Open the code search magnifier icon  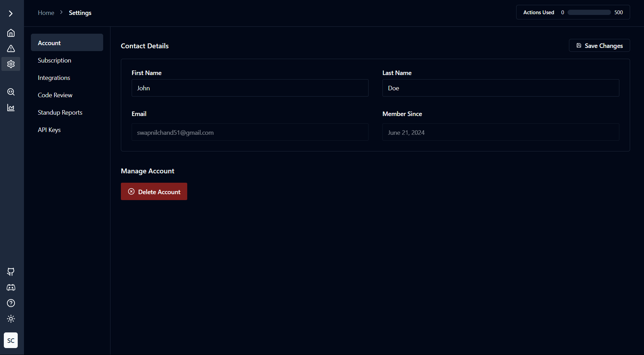coord(11,92)
